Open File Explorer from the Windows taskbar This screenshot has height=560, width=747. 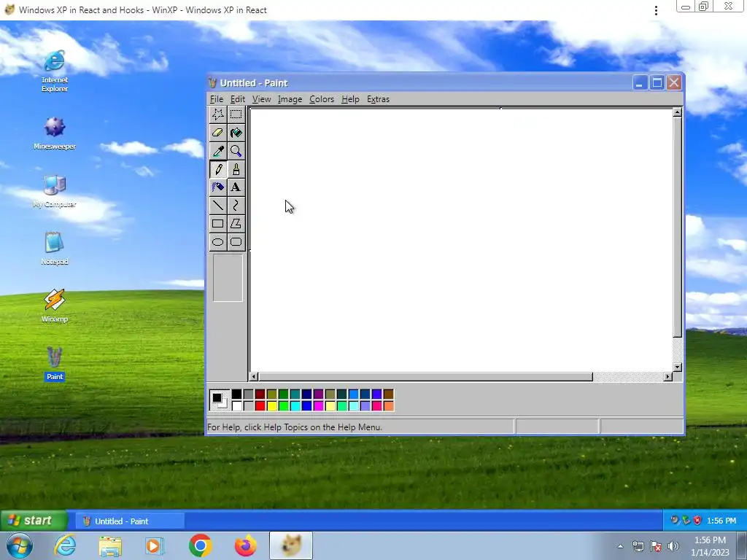point(110,545)
